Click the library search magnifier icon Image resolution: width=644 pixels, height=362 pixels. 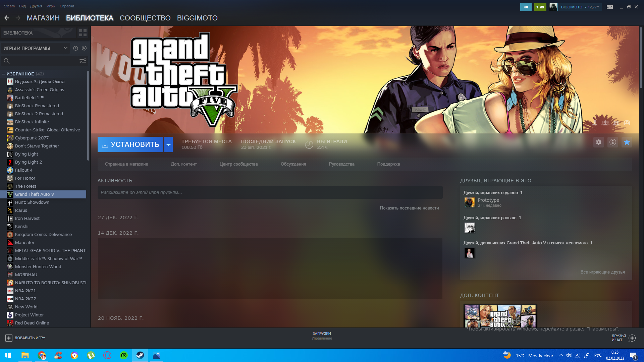click(6, 61)
